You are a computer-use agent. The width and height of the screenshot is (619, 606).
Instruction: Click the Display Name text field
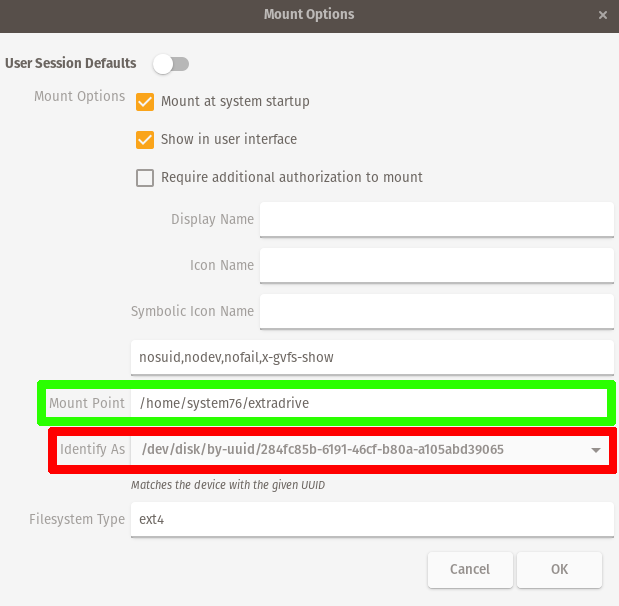pyautogui.click(x=436, y=220)
